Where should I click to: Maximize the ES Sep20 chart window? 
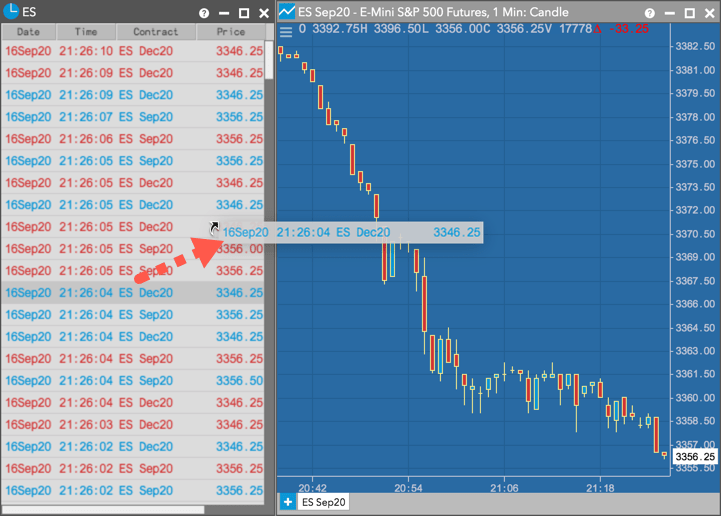coord(690,13)
